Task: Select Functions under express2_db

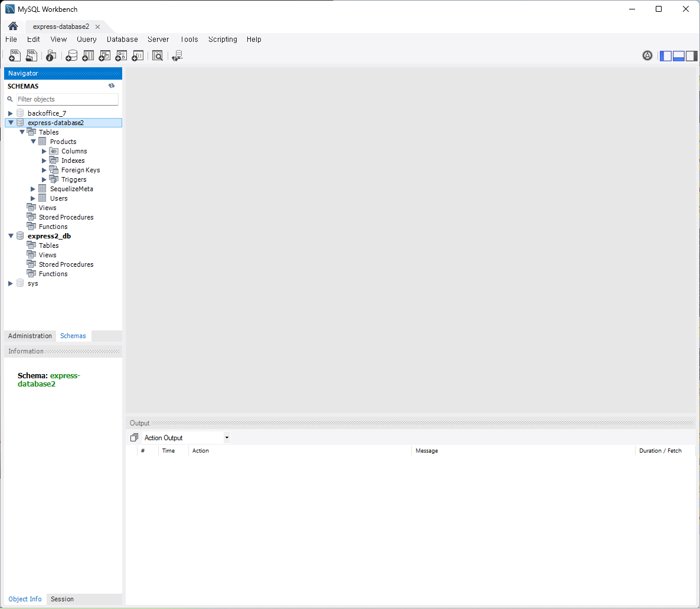Action: click(53, 274)
